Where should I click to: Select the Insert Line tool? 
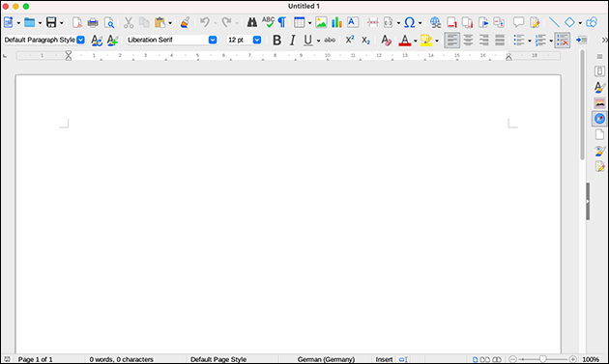coord(554,22)
